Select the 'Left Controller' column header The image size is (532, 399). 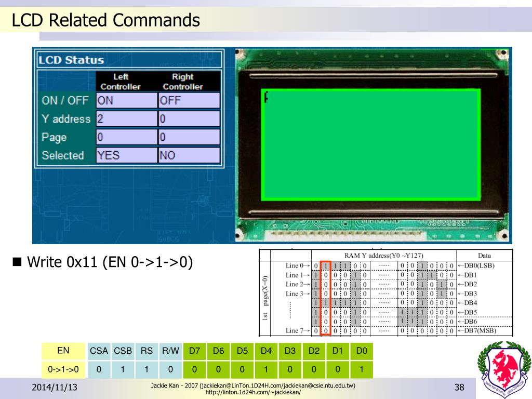click(x=121, y=82)
